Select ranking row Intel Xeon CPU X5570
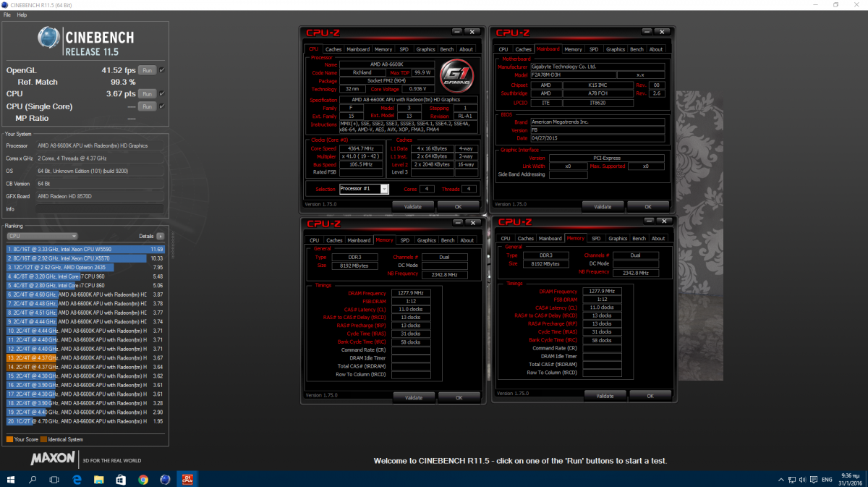Viewport: 868px width, 487px height. (x=85, y=258)
